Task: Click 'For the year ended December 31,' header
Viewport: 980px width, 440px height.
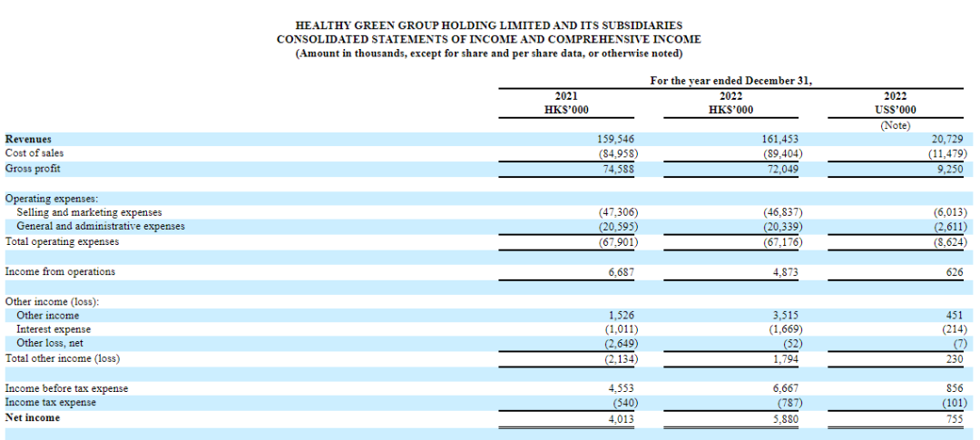Action: [x=731, y=82]
